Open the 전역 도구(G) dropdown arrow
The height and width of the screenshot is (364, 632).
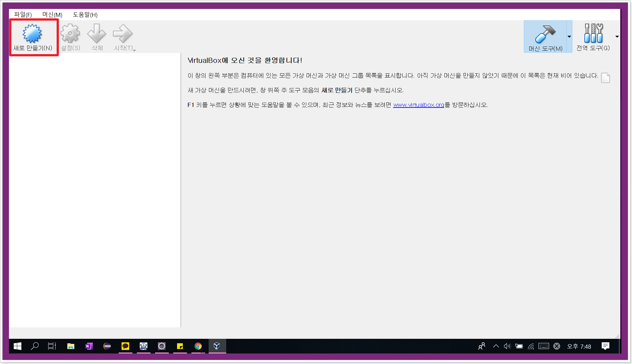click(x=617, y=37)
